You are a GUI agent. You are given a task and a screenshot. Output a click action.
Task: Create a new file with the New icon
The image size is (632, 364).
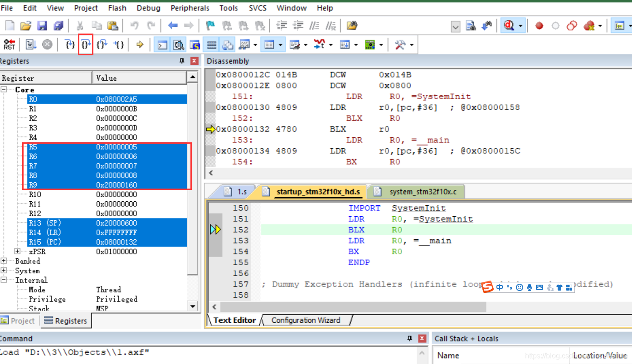tap(10, 26)
